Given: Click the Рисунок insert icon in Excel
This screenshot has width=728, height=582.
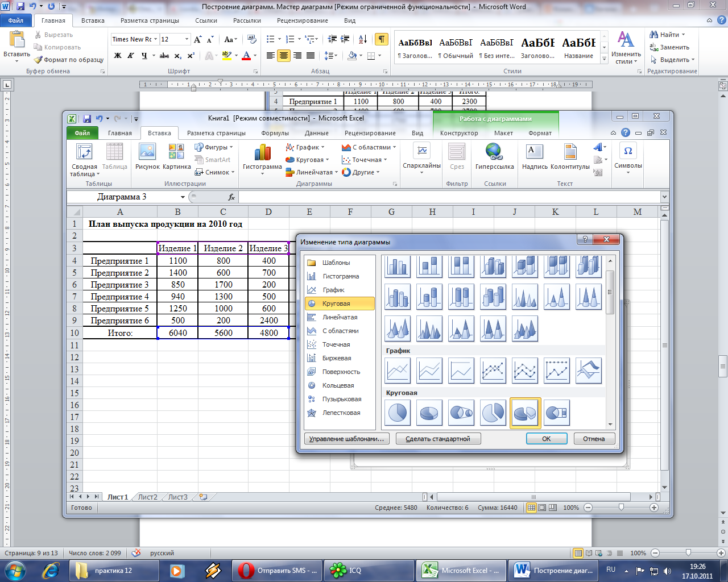Looking at the screenshot, I should [x=147, y=156].
